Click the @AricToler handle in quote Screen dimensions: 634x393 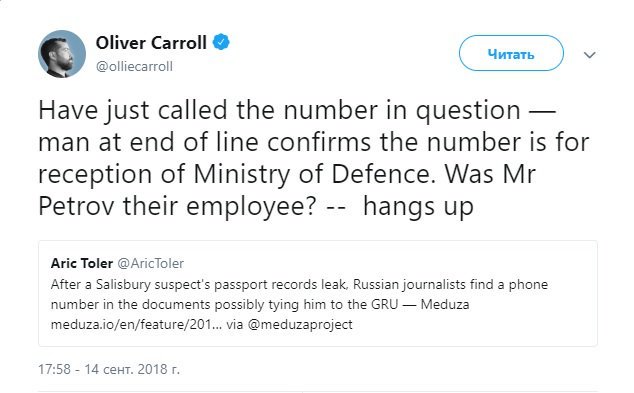coord(150,263)
